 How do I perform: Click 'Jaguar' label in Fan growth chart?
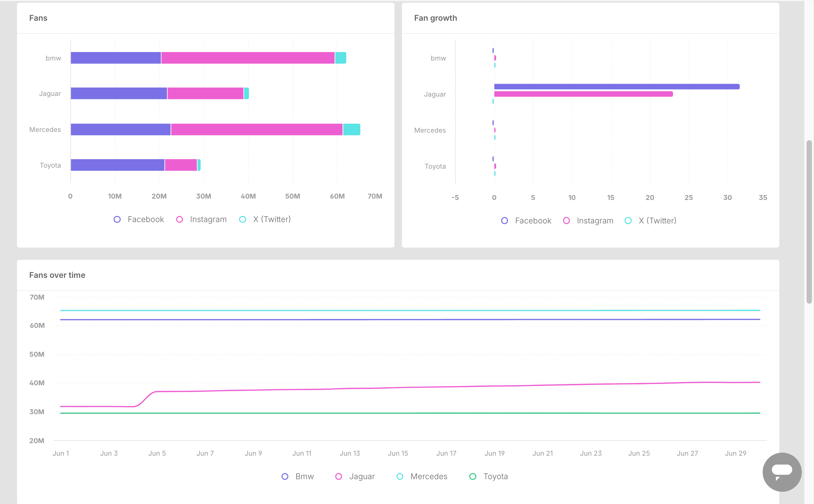435,94
